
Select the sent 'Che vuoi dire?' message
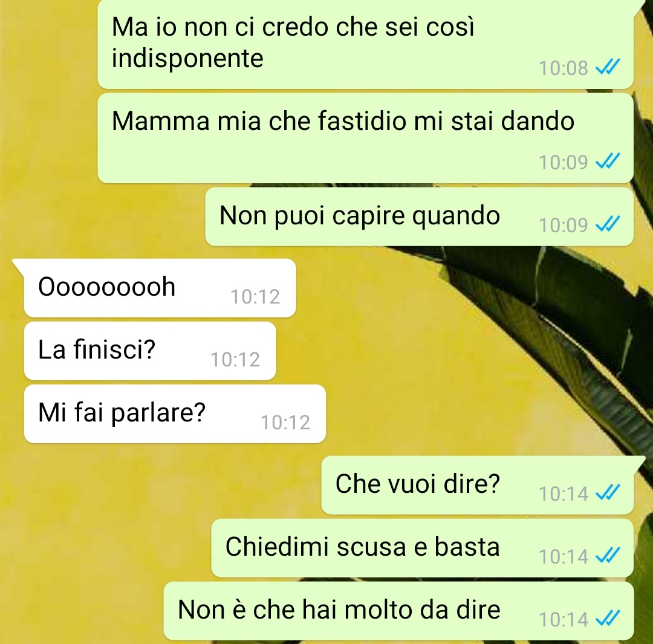[x=477, y=485]
